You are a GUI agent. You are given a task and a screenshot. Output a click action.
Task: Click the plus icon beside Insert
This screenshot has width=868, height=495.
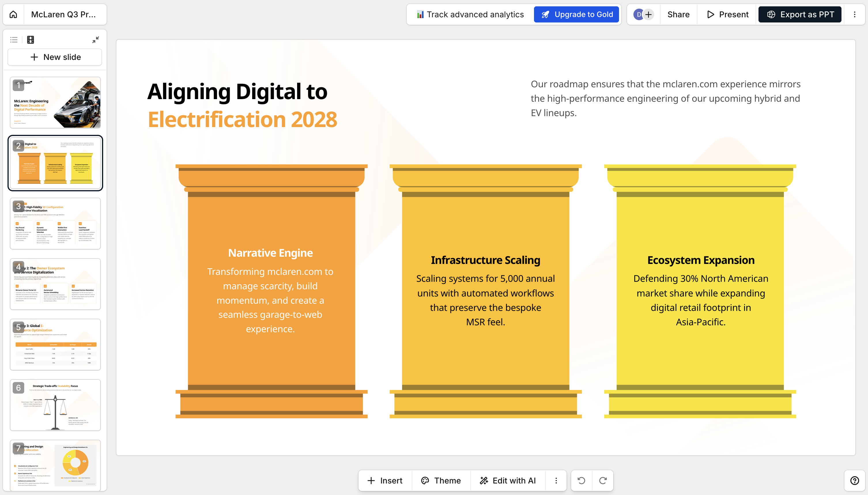371,480
